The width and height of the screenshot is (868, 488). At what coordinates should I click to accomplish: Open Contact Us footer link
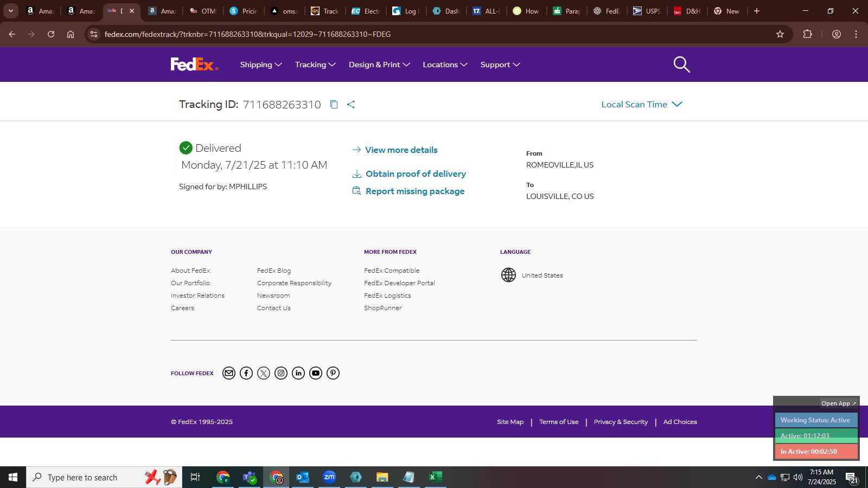click(x=274, y=308)
